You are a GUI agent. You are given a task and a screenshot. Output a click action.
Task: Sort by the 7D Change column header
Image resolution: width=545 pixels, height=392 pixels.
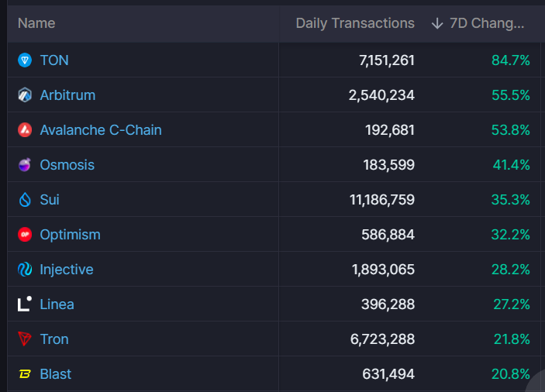[x=487, y=23]
